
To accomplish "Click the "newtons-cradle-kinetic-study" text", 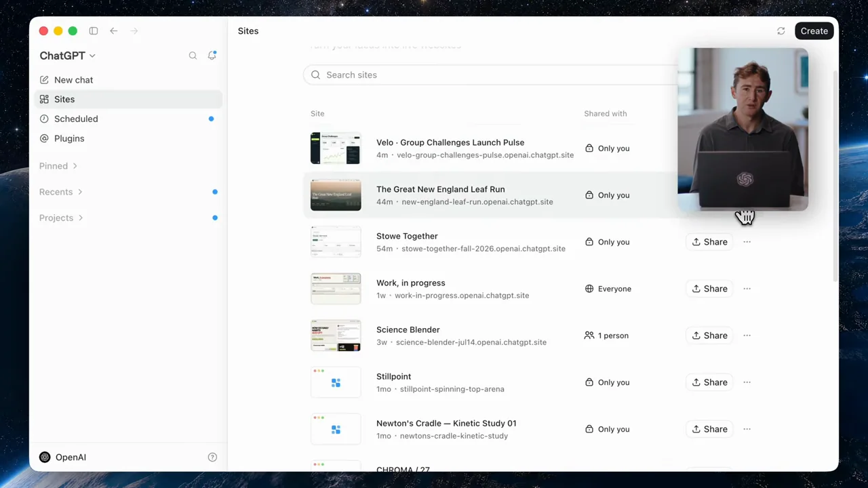I will [454, 436].
